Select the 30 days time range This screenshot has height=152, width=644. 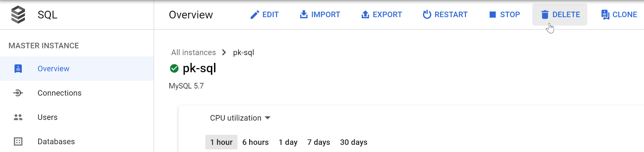pos(354,142)
